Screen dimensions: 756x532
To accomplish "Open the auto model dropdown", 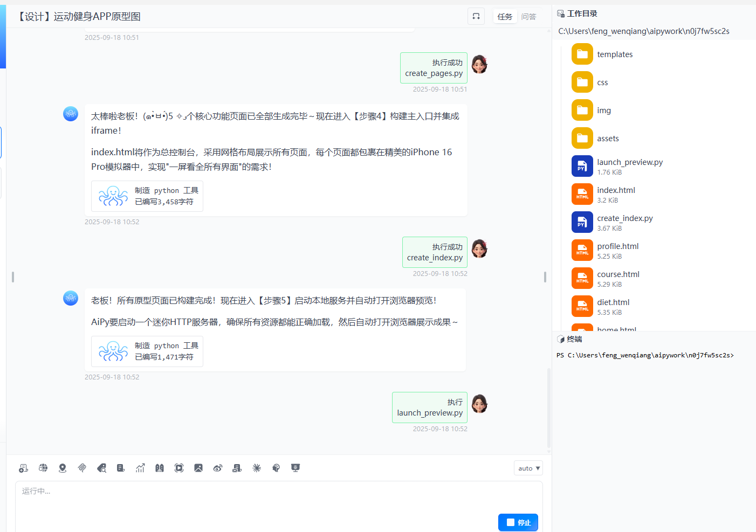I will point(528,468).
